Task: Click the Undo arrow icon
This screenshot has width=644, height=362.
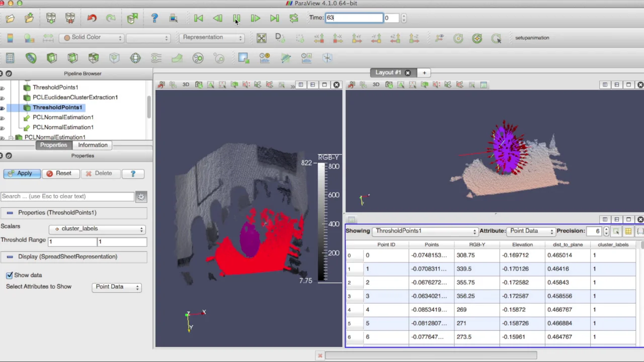Action: [x=92, y=19]
